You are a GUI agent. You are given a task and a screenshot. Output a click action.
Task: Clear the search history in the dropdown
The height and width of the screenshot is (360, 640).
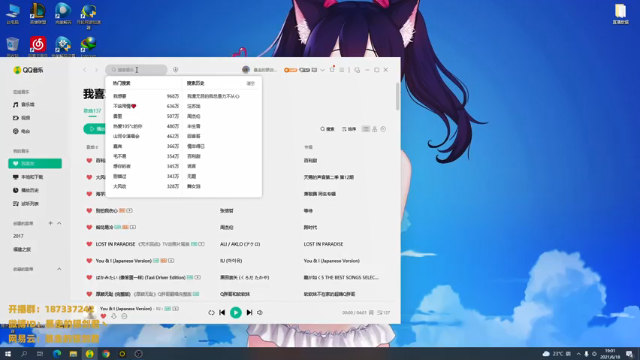tap(251, 83)
